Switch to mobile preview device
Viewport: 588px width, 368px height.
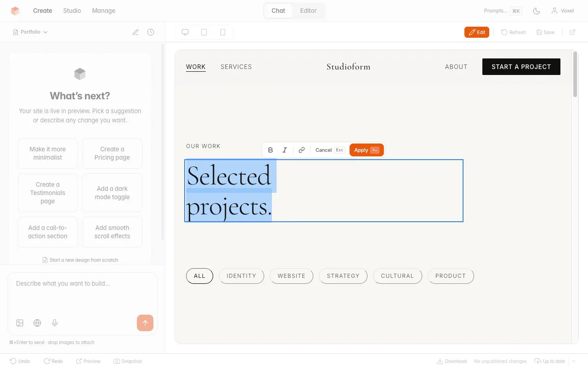click(223, 32)
